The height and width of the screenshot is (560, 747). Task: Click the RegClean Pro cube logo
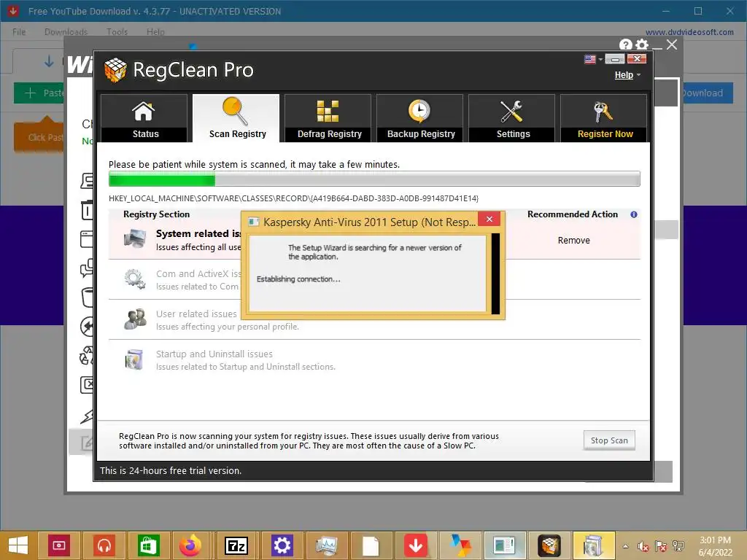[115, 70]
